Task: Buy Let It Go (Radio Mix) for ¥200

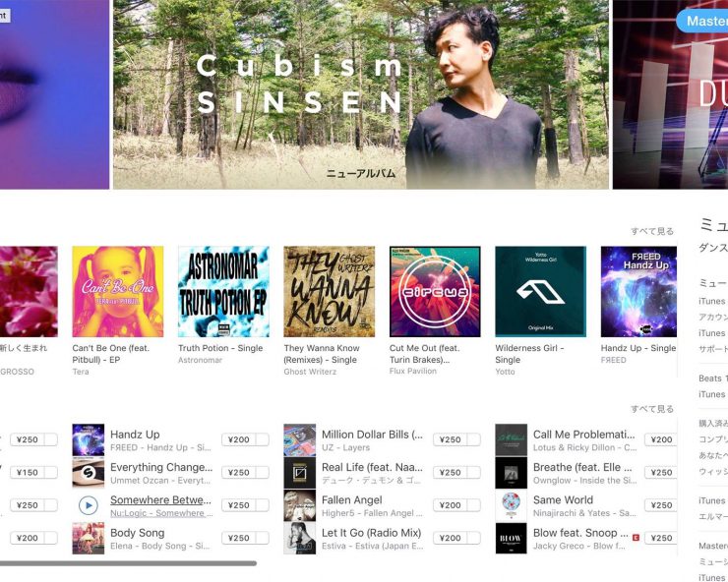Action: coord(450,538)
